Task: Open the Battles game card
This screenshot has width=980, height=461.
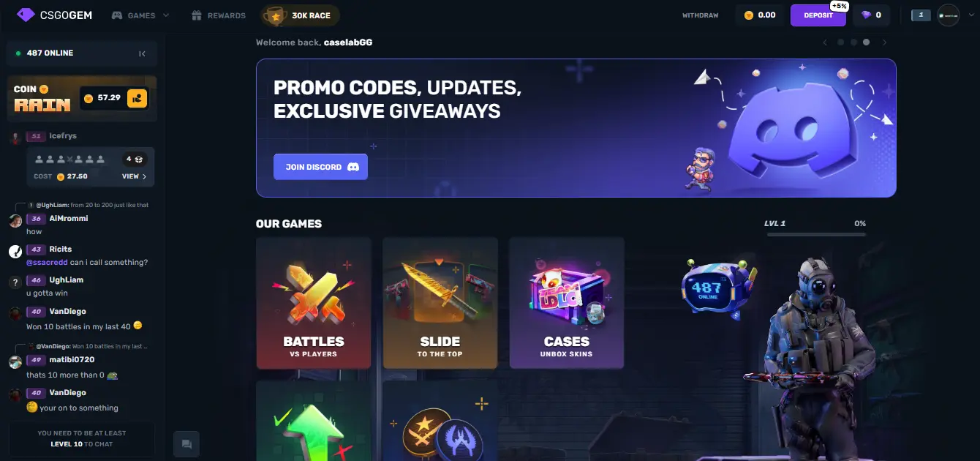Action: pos(314,302)
